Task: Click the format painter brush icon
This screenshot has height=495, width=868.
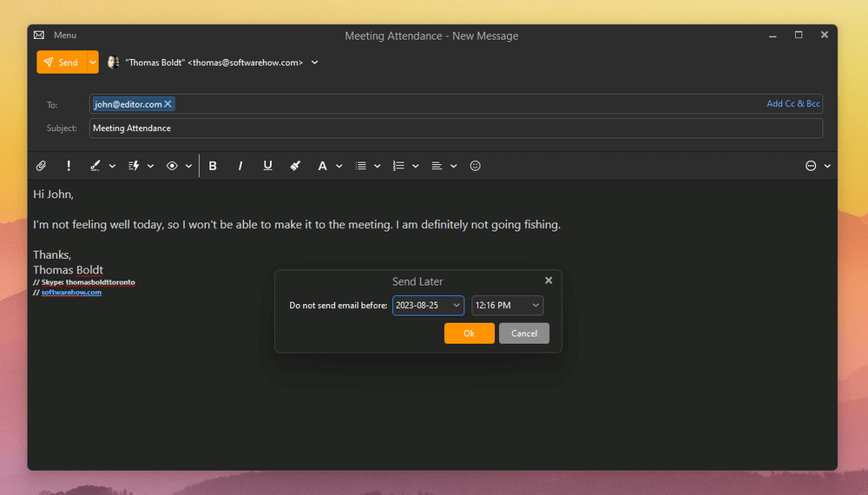Action: 295,166
